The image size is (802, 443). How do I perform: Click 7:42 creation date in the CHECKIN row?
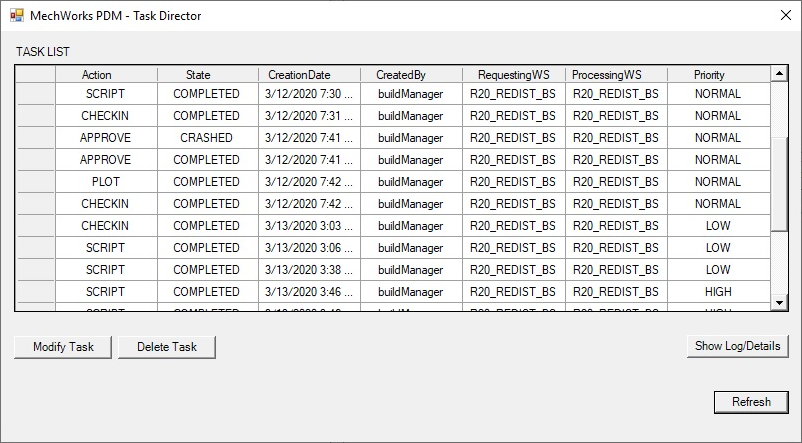coord(309,204)
